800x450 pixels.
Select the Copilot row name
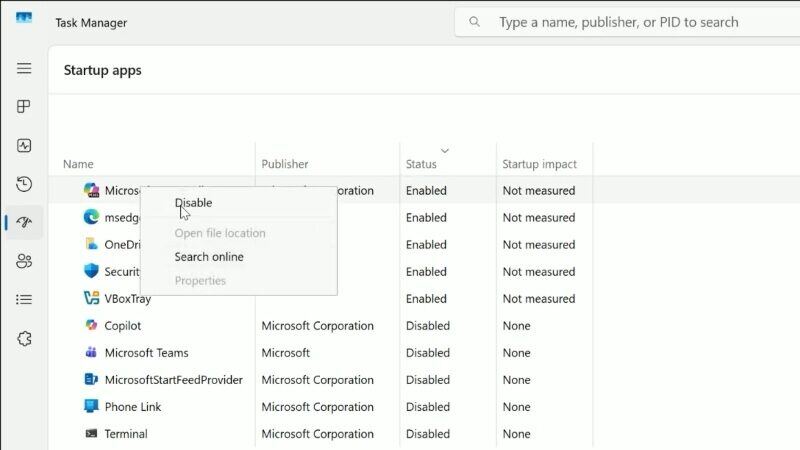122,326
